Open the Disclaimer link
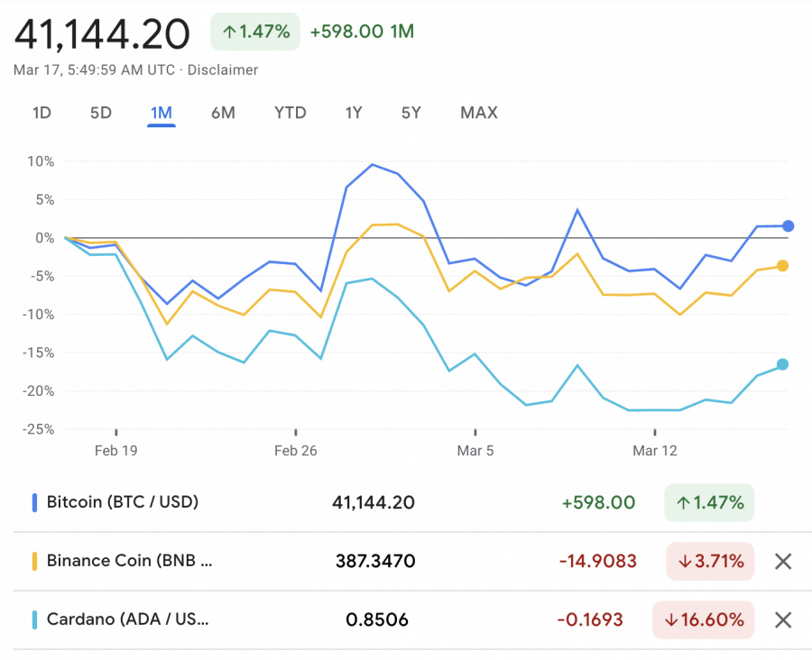Image resolution: width=812 pixels, height=660 pixels. (x=223, y=69)
